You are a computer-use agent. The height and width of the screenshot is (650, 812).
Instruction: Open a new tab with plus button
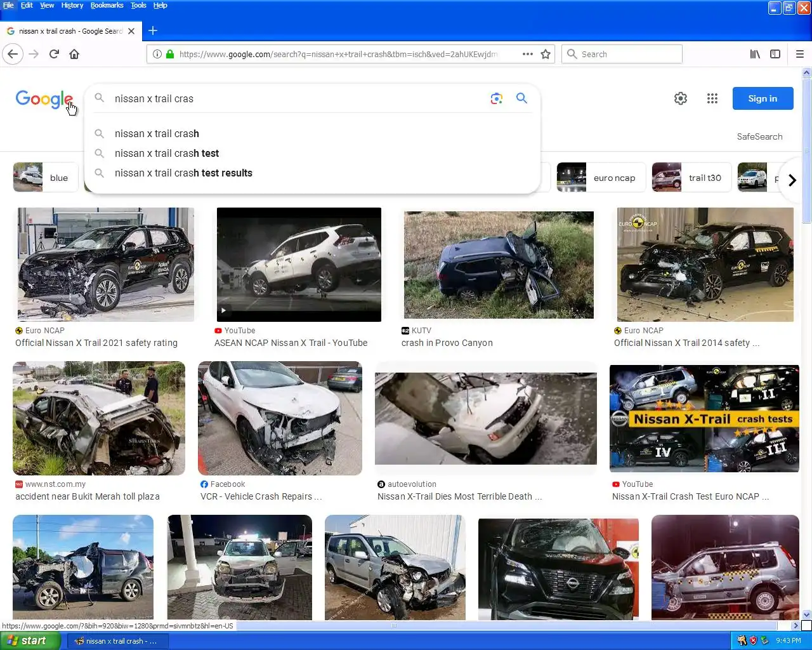153,30
